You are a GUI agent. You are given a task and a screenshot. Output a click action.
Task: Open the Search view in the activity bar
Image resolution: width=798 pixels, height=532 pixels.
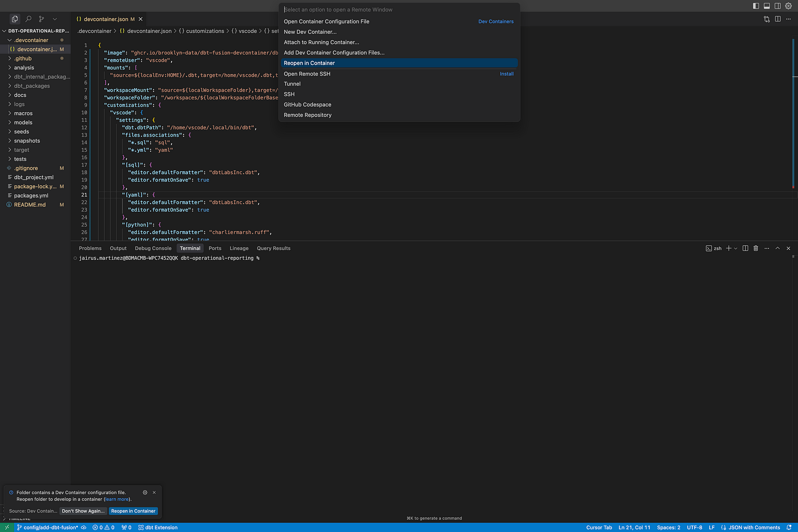[28, 18]
